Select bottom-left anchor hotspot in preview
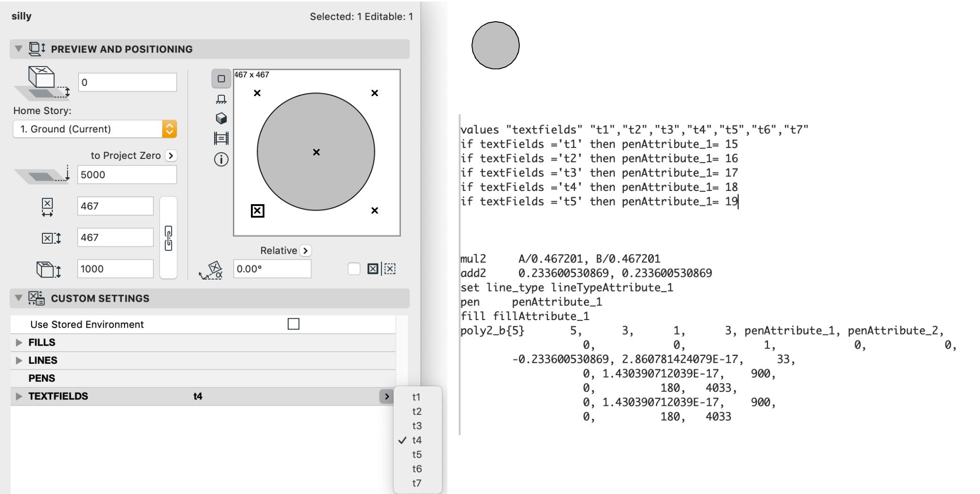 257,211
